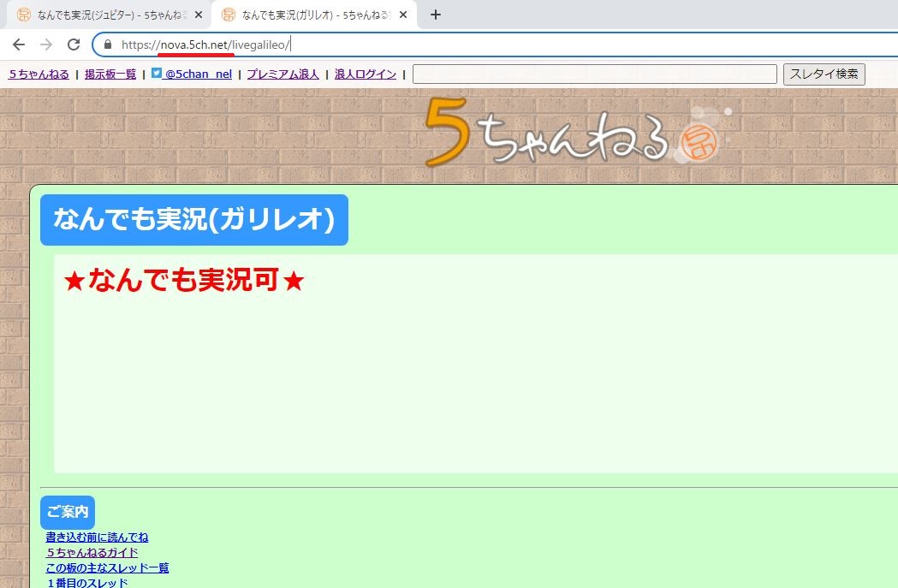Click the ５ちゃんねるガイド link
This screenshot has height=588, width=898.
click(91, 552)
